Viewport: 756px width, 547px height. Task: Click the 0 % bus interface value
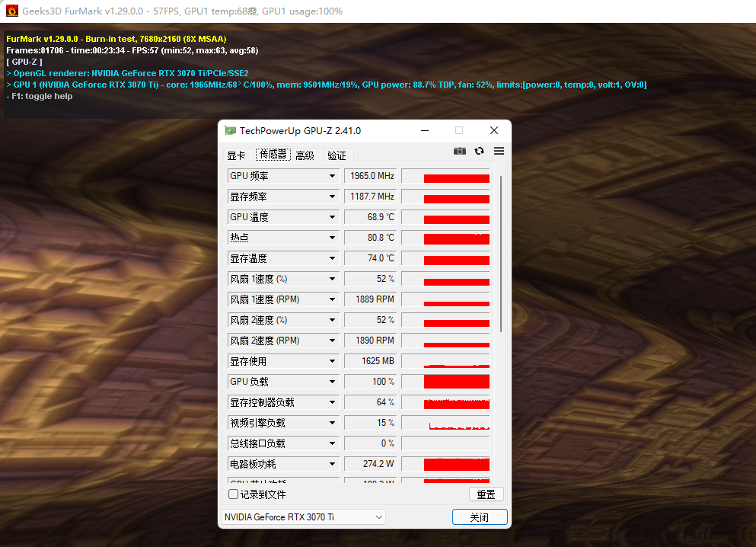(370, 443)
